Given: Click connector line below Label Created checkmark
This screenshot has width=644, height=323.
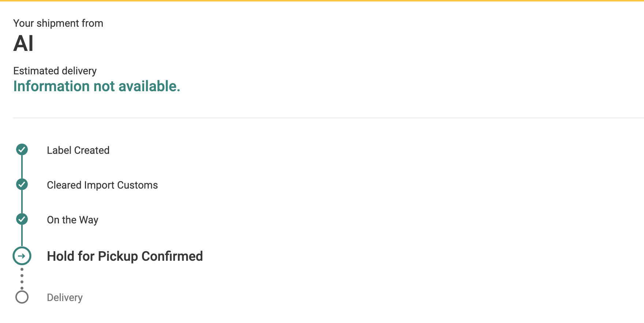Looking at the screenshot, I should pyautogui.click(x=22, y=167).
